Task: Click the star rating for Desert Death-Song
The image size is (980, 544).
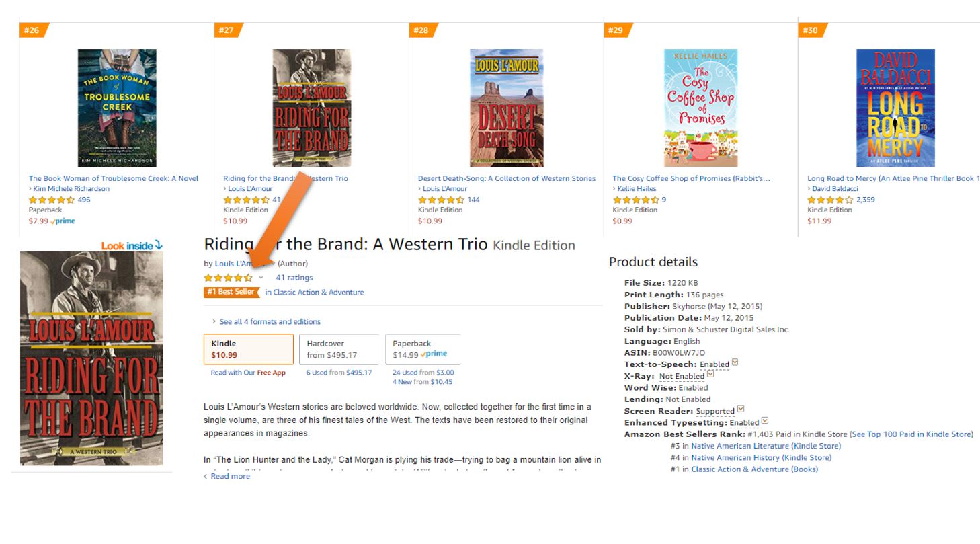Action: click(x=441, y=200)
